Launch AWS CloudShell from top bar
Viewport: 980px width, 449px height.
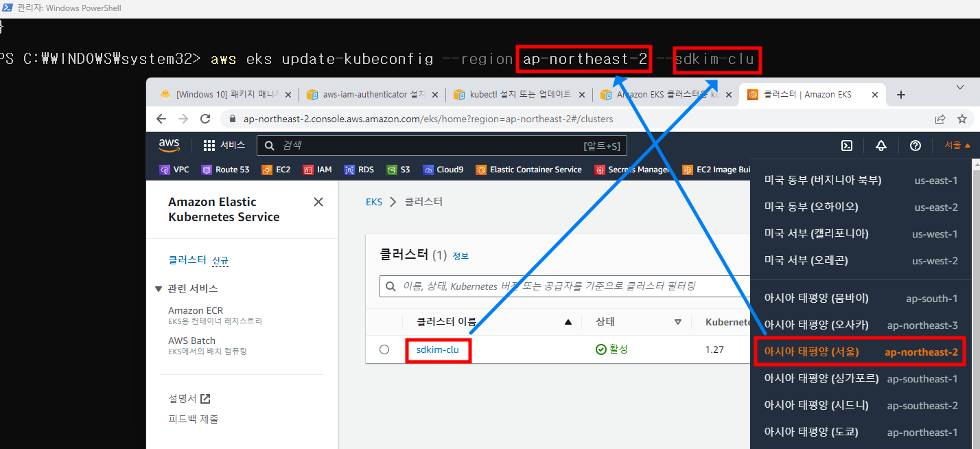click(x=847, y=146)
